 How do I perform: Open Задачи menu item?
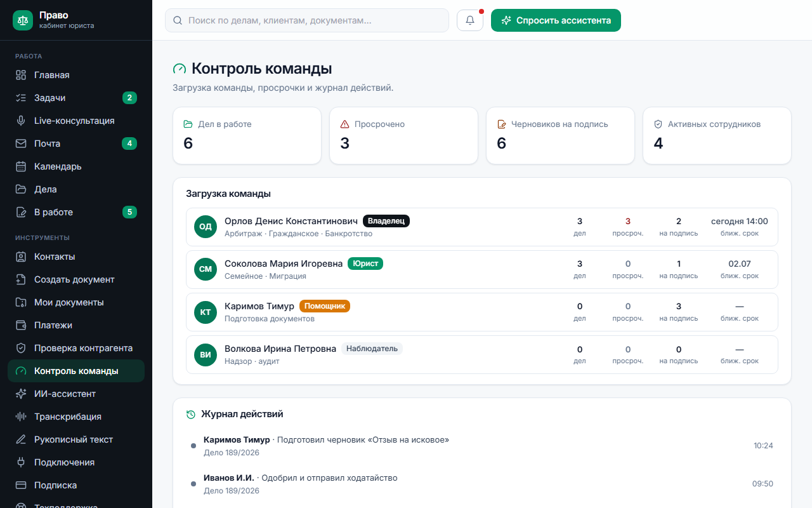(x=76, y=98)
